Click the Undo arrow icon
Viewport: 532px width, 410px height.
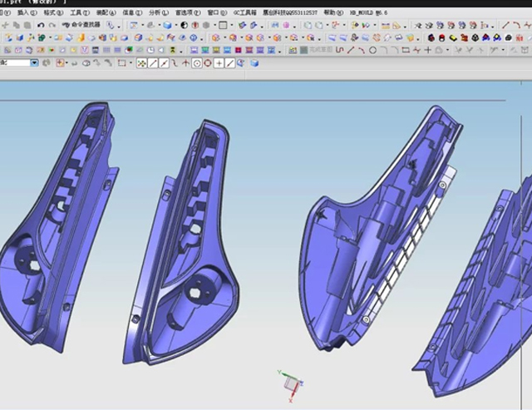click(x=40, y=26)
